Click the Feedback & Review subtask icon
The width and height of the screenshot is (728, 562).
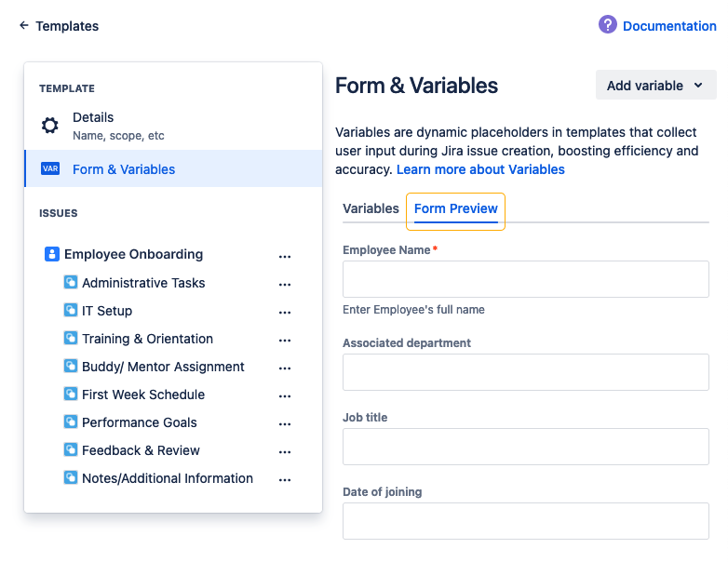(71, 450)
